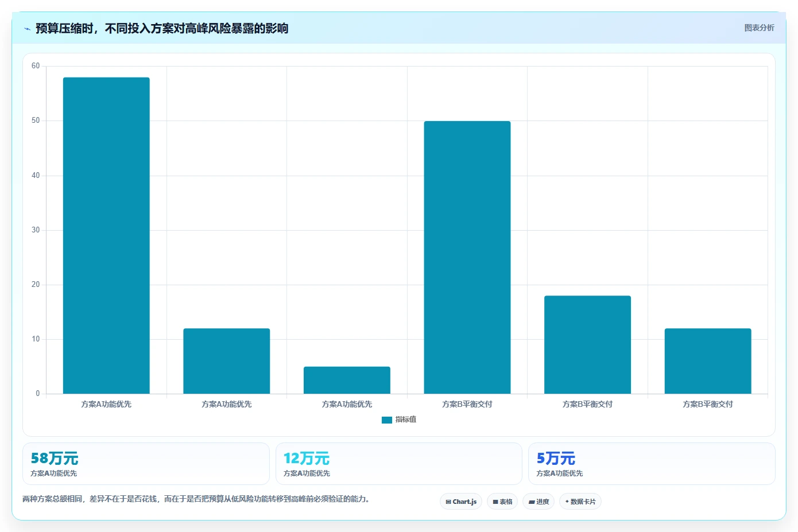Click the 指标值 legend label
Image resolution: width=798 pixels, height=532 pixels.
point(406,420)
